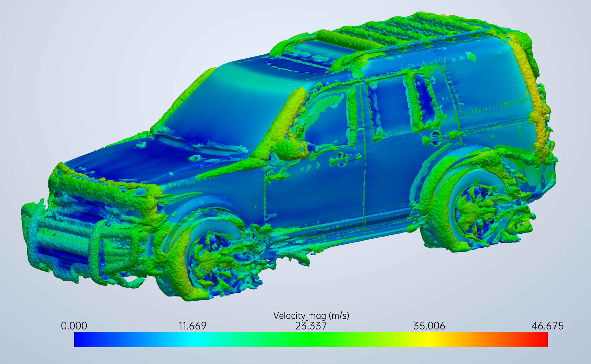Screen dimensions: 591x364
Task: Click the 0.000 legend minimum value
Action: (74, 326)
